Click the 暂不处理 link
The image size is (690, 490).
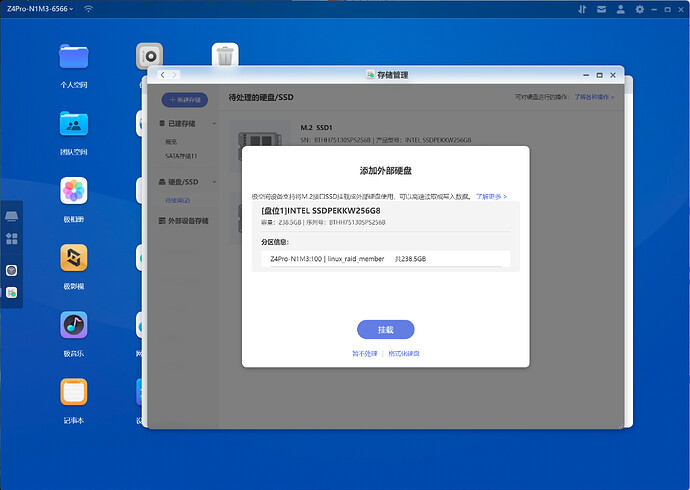364,353
